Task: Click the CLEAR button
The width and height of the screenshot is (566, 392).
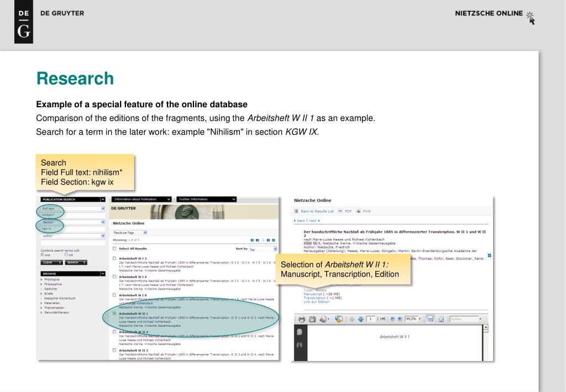Action: (51, 263)
